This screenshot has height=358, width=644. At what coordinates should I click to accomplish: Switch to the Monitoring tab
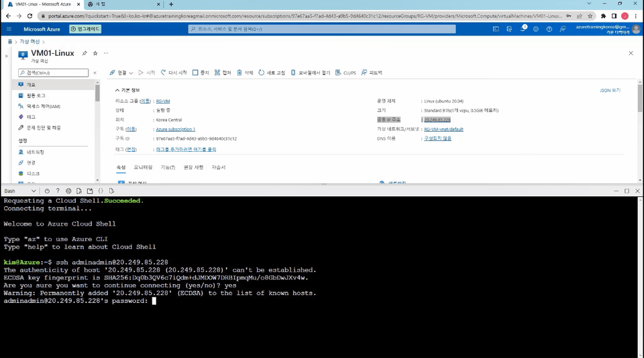[x=143, y=167]
